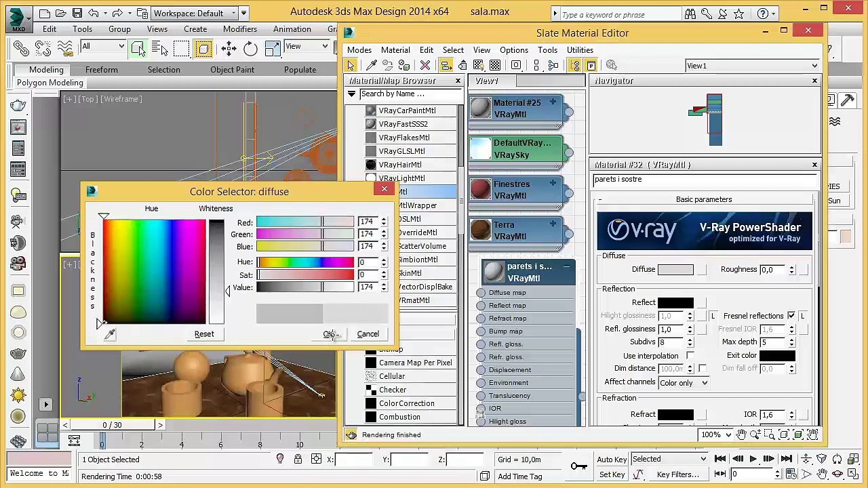Click the Save File icon in quick access
Viewport: 868px width, 488px height.
pos(77,13)
